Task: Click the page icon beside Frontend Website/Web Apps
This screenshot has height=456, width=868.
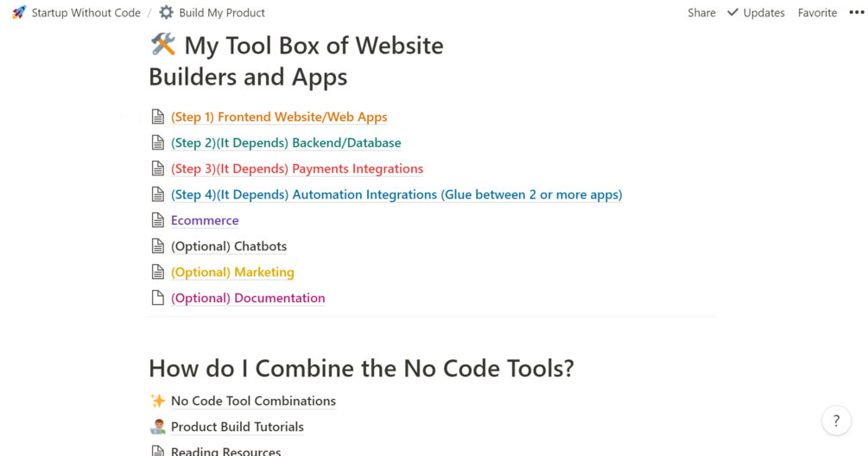Action: [158, 117]
